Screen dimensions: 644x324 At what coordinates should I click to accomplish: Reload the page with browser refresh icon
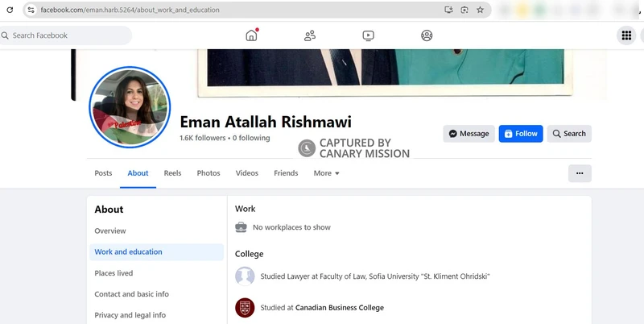[10, 10]
